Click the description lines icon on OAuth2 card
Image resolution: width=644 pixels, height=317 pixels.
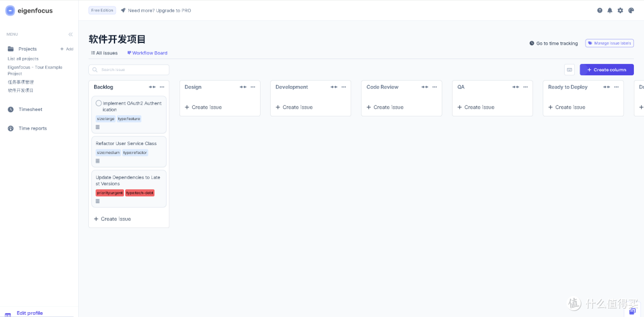(x=98, y=127)
